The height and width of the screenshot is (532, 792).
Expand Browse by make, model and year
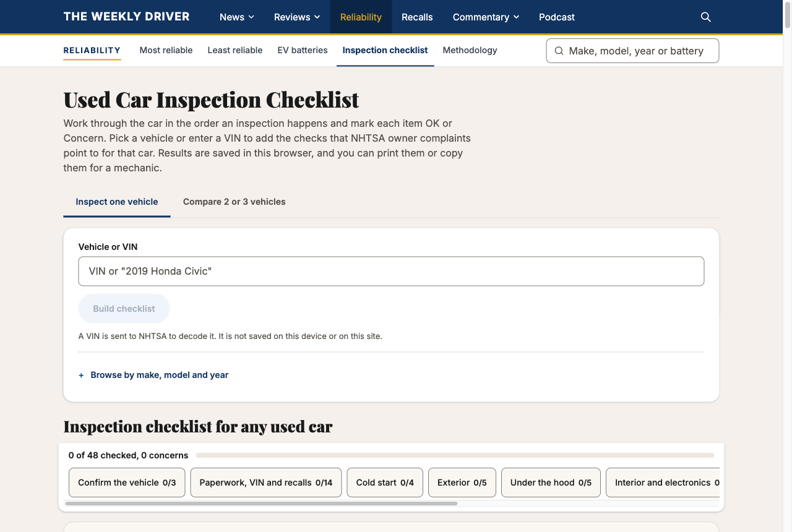tap(153, 375)
